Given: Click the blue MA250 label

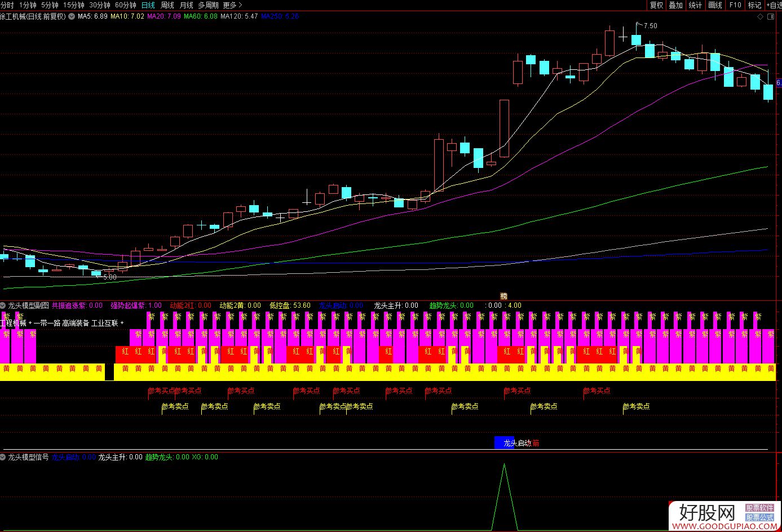Looking at the screenshot, I should pyautogui.click(x=280, y=16).
